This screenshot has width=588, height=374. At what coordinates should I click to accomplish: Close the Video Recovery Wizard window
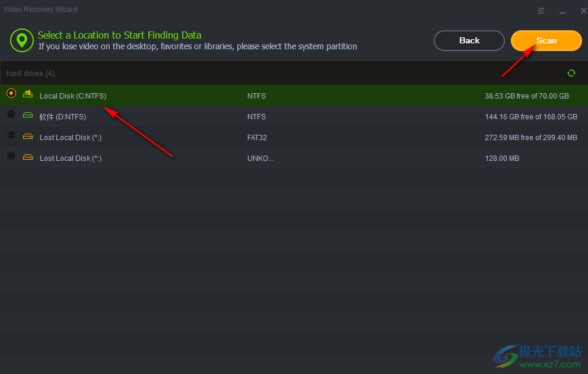point(583,11)
